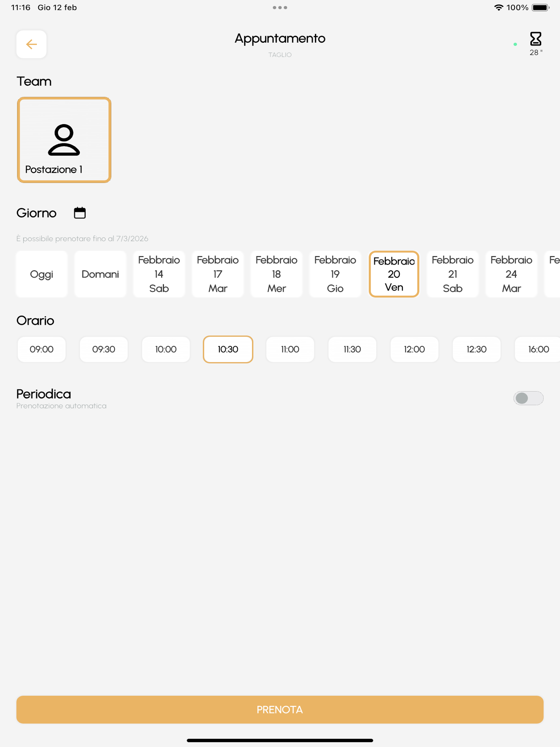Tap the Appuntamento title
Viewport: 560px width, 747px height.
pyautogui.click(x=280, y=39)
